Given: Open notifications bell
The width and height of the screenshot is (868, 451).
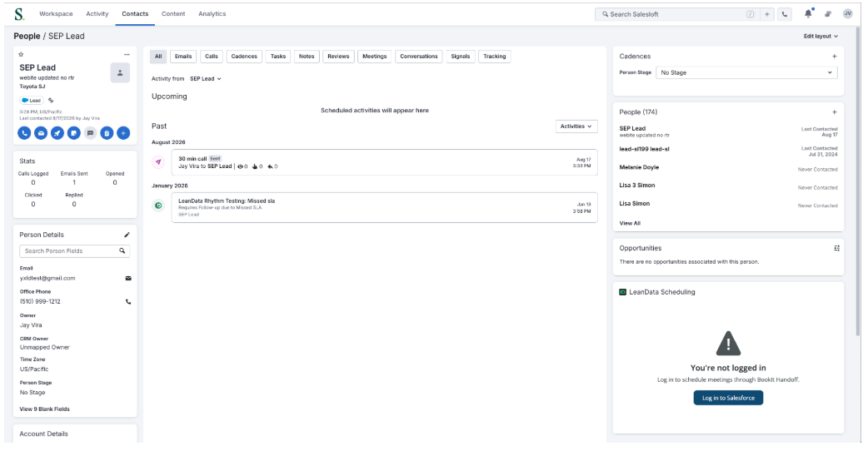Looking at the screenshot, I should [x=808, y=14].
